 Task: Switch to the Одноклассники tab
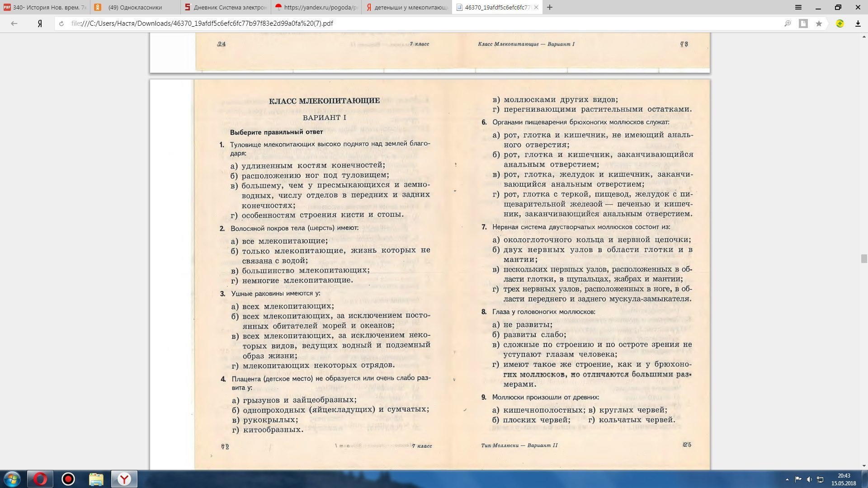[x=136, y=7]
